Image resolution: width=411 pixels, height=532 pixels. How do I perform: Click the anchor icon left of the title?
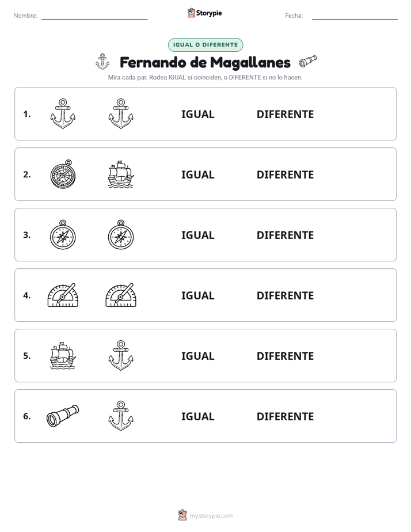click(x=102, y=62)
